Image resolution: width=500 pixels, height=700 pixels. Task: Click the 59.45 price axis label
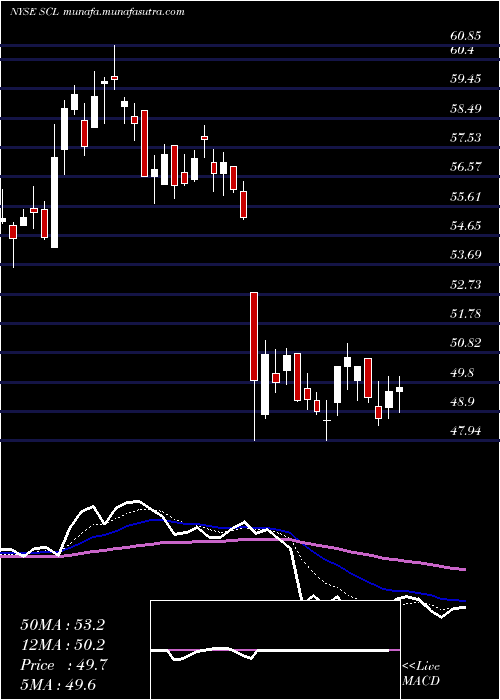(x=466, y=79)
